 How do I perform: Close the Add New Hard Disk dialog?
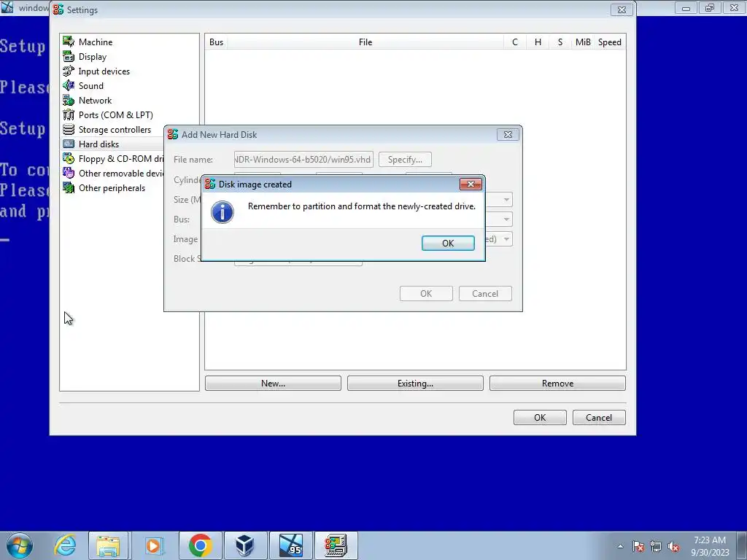[x=508, y=135]
